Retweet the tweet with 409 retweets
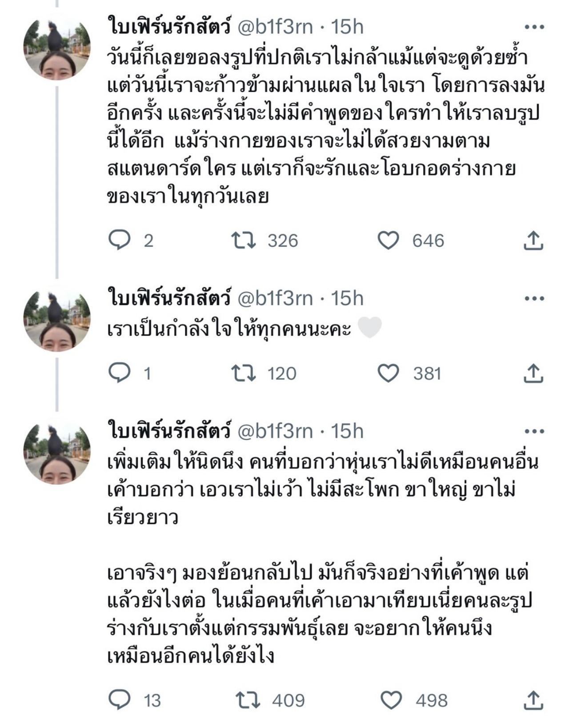Image resolution: width=569 pixels, height=728 pixels. [248, 700]
